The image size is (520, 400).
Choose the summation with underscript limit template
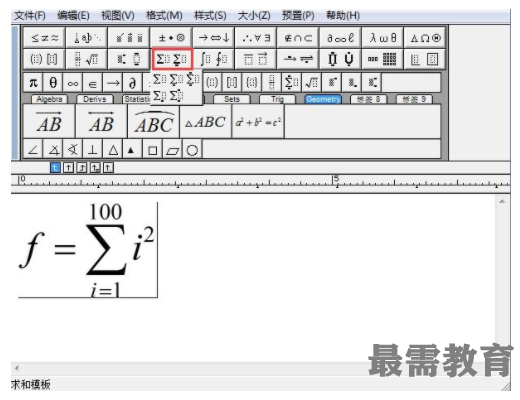(x=176, y=79)
